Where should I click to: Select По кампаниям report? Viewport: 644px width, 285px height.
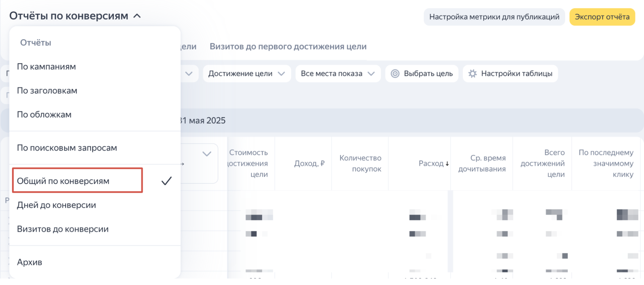click(x=95, y=67)
